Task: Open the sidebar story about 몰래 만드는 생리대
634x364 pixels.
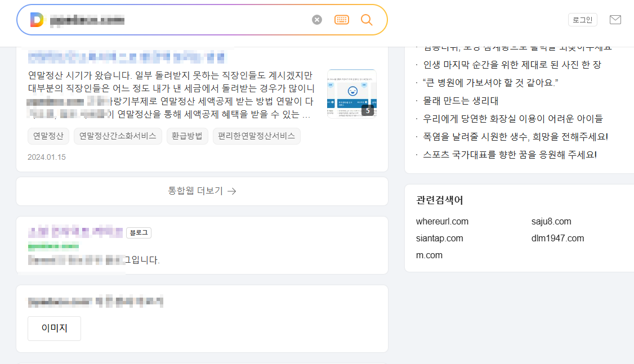Action: coord(460,100)
